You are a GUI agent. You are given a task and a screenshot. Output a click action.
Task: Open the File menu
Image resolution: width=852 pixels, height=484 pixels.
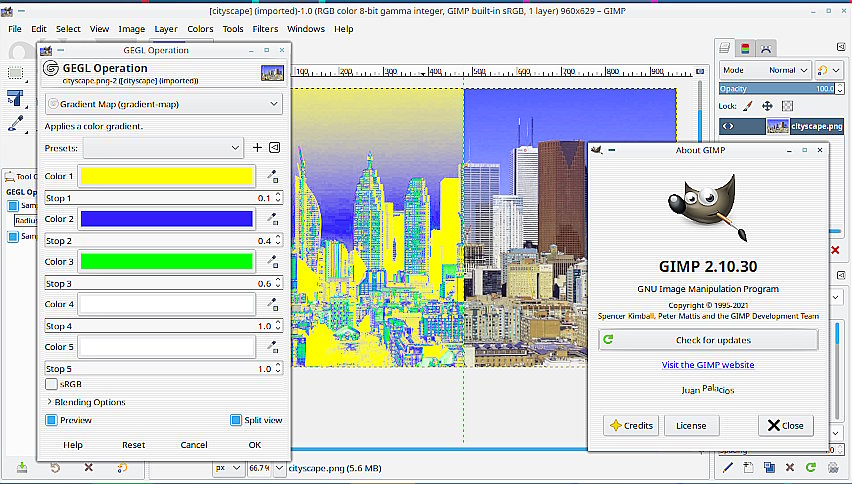[15, 29]
